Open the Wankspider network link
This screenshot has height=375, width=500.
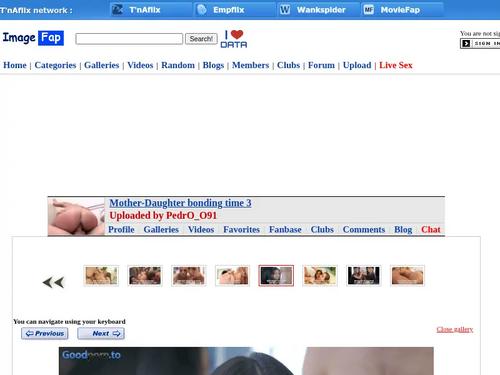click(318, 10)
